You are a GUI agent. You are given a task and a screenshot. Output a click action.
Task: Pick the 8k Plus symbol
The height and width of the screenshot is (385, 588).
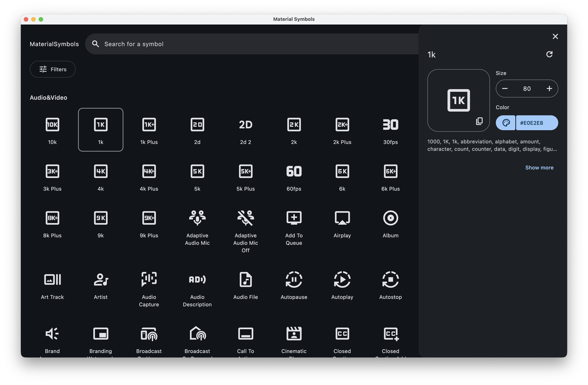point(52,223)
